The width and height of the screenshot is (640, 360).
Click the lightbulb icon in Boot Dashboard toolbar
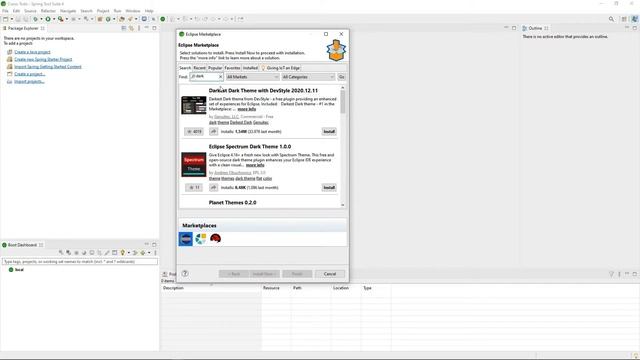click(x=122, y=253)
